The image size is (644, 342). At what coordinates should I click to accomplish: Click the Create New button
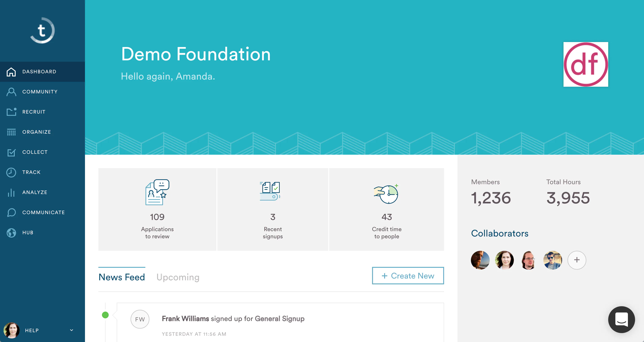point(408,275)
